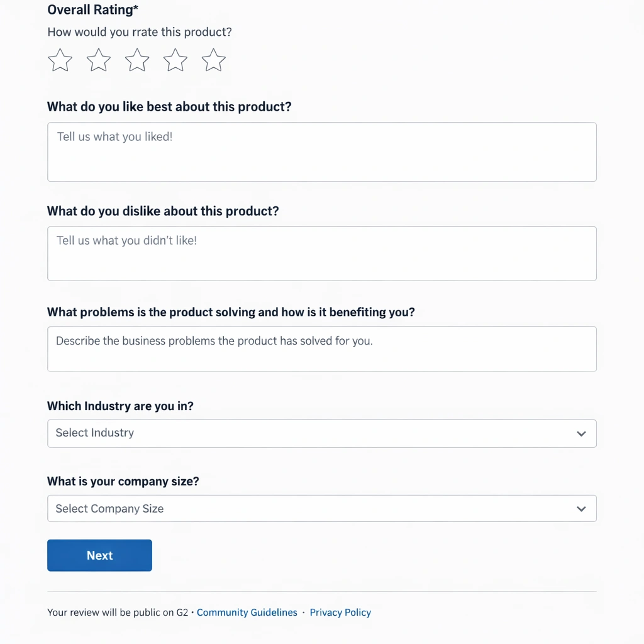Viewport: 644px width, 644px height.
Task: Give a three-star overall rating
Action: tap(137, 61)
